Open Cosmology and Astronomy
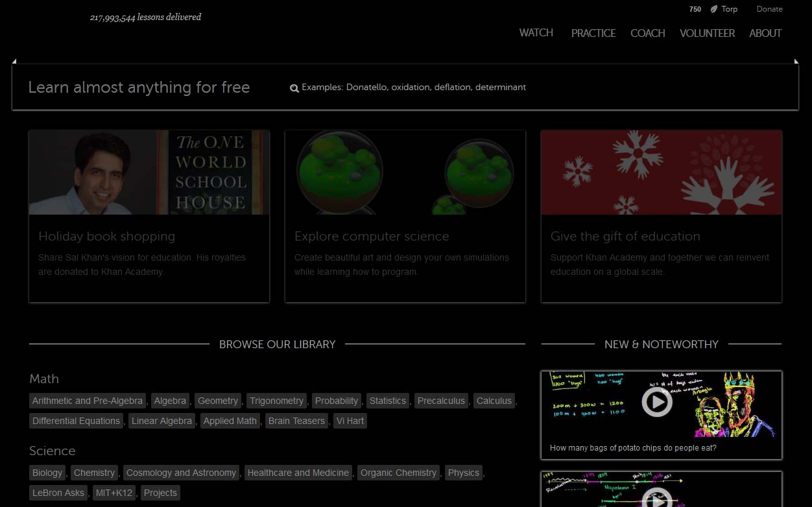The image size is (812, 507). click(x=181, y=473)
